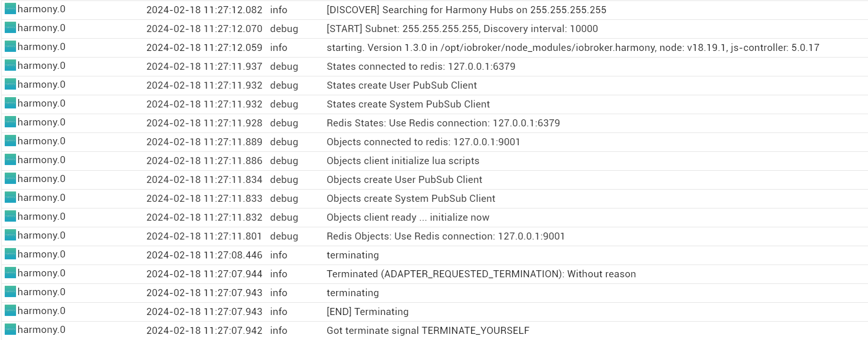
Task: Click the Got terminate signal TERMINATE_YOURSELF message
Action: [428, 331]
